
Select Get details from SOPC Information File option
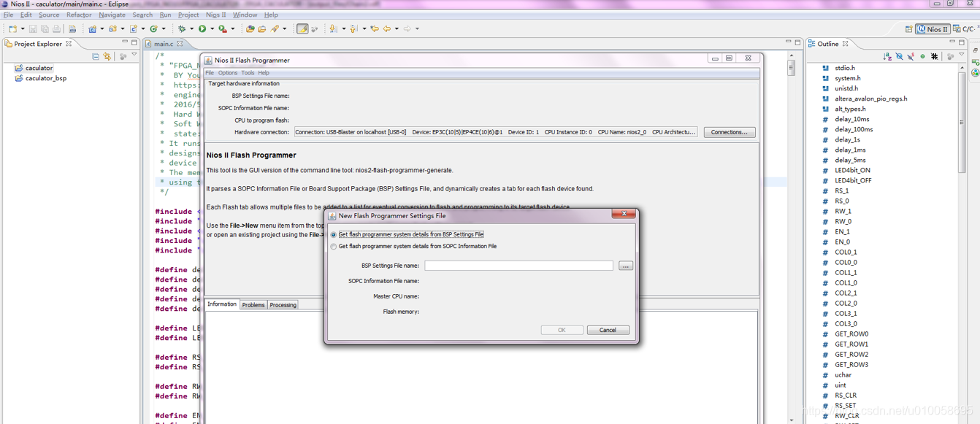[x=334, y=247]
